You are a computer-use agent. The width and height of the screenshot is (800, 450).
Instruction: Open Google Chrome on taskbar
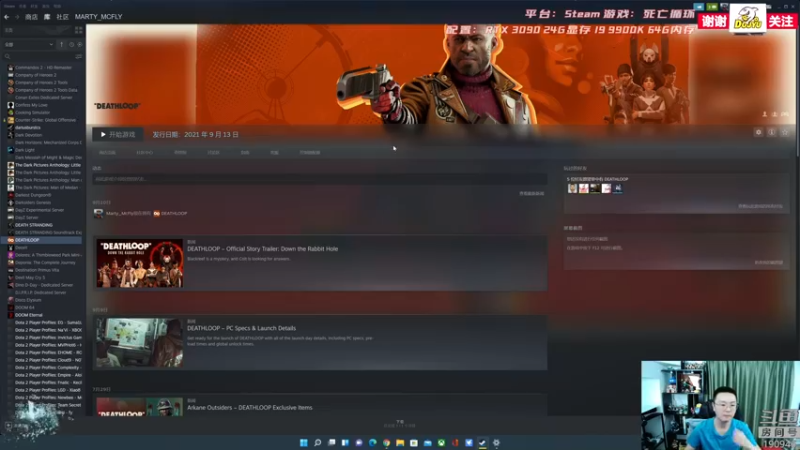coord(386,442)
